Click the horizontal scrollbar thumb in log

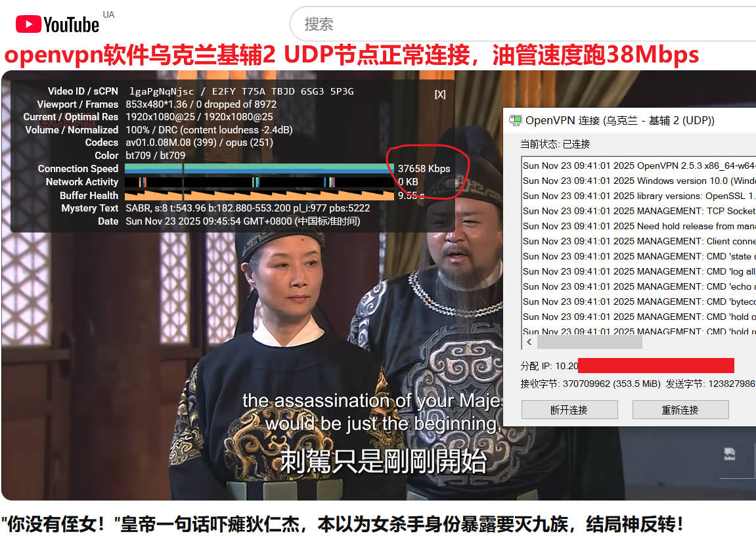(x=589, y=342)
